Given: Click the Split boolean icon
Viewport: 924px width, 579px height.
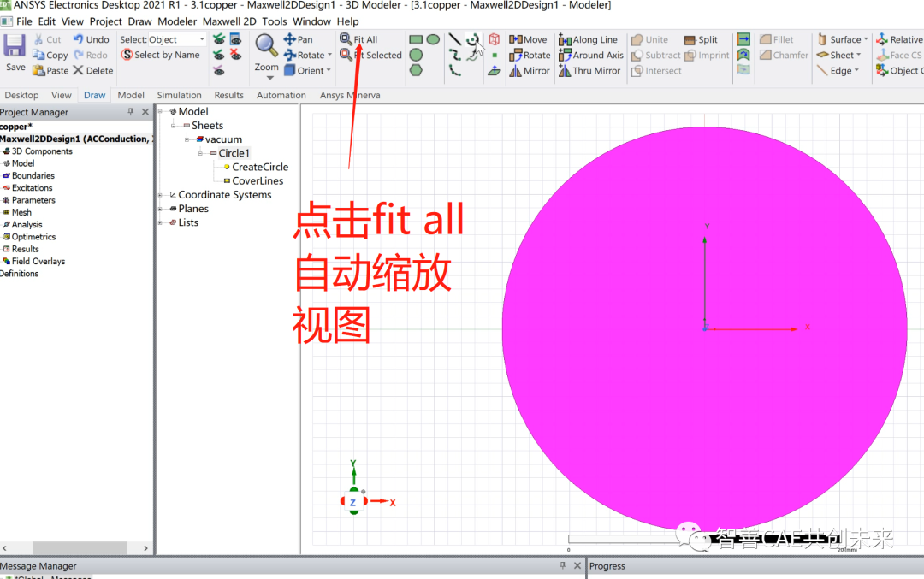Looking at the screenshot, I should (690, 39).
